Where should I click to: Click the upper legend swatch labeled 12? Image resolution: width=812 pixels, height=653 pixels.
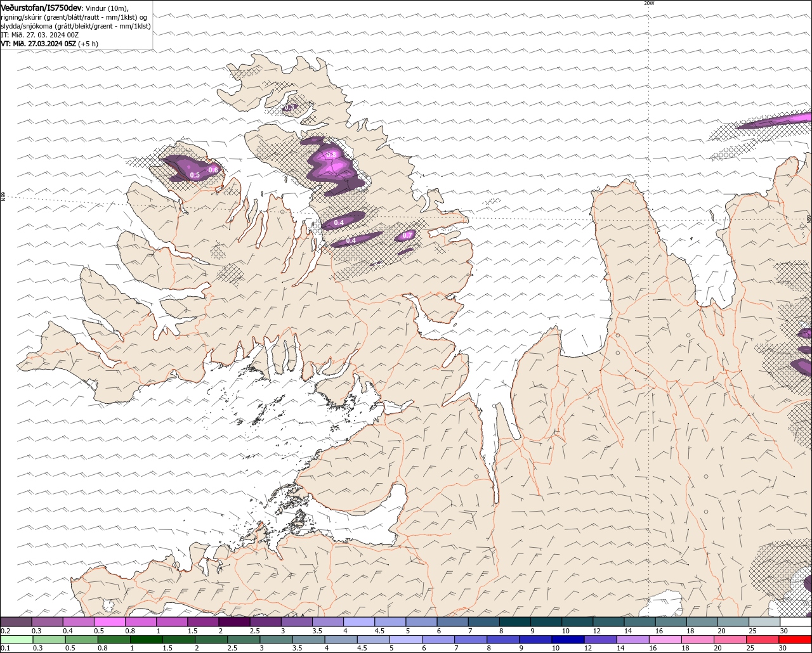[x=609, y=622]
